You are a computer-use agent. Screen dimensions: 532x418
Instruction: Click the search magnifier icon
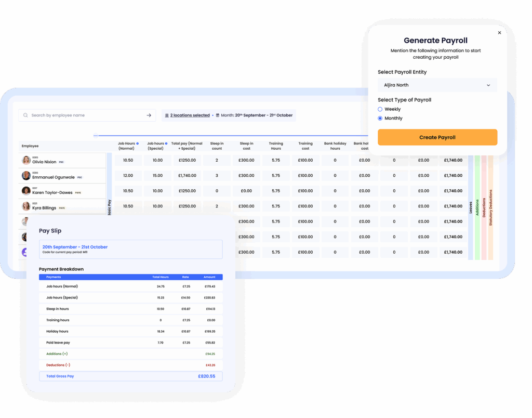tap(25, 115)
